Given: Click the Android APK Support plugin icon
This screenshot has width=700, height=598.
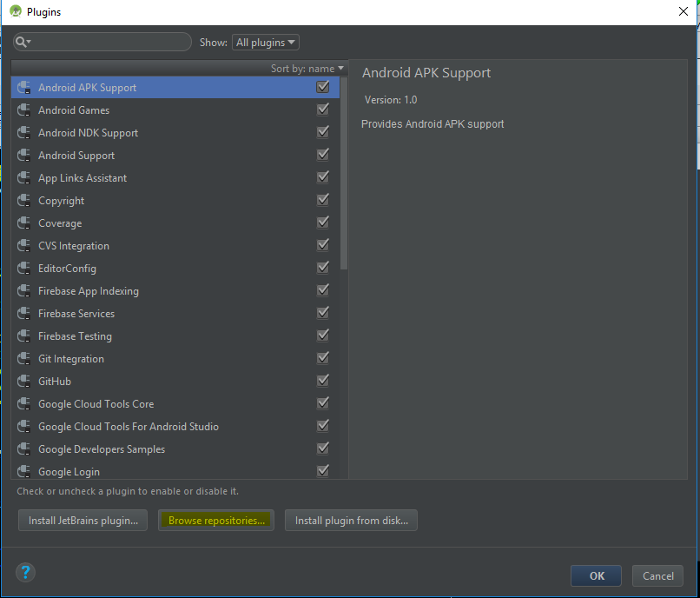Looking at the screenshot, I should (x=23, y=88).
